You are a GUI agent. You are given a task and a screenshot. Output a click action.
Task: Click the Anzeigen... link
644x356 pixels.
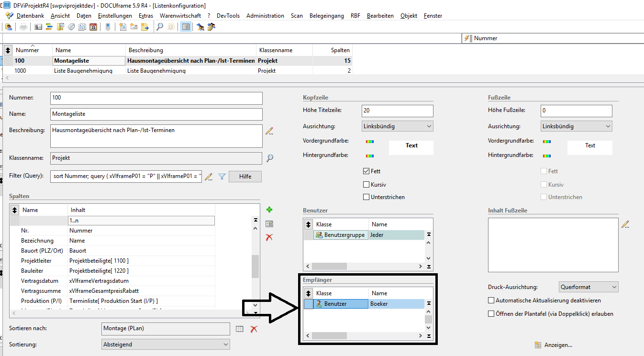[558, 345]
